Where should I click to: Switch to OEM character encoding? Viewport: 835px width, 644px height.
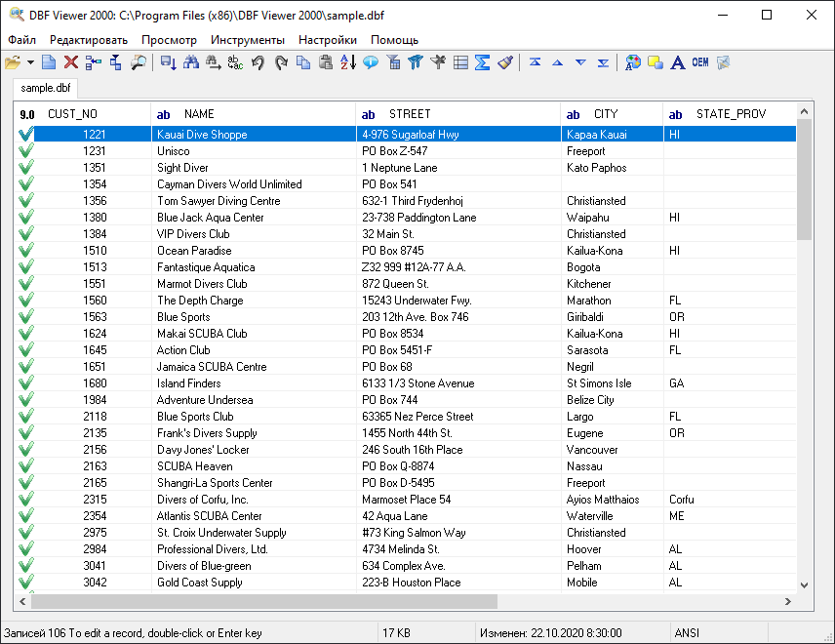click(699, 61)
